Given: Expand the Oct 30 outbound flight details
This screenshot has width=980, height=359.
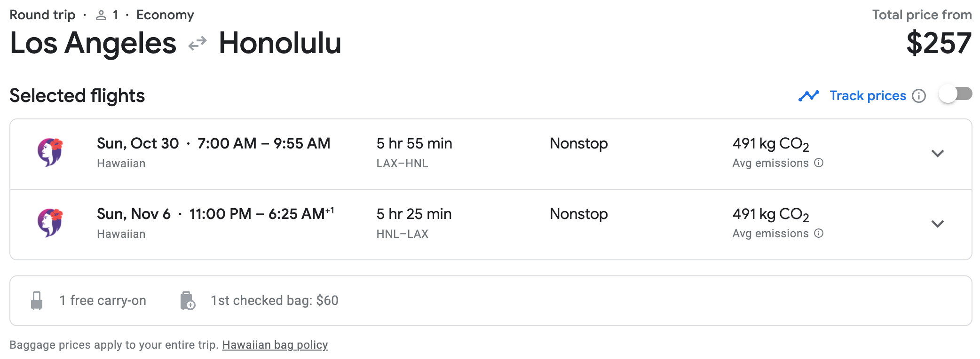Looking at the screenshot, I should click(937, 154).
